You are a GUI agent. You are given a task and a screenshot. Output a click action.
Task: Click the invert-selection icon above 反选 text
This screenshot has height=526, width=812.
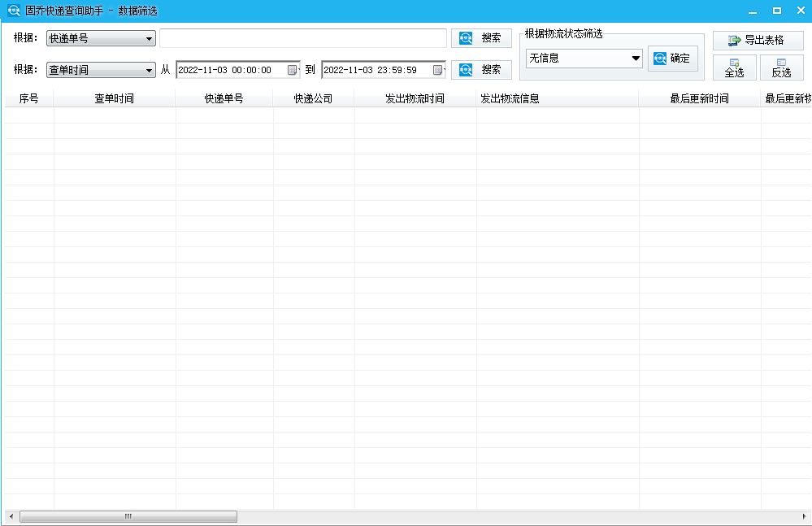click(x=782, y=62)
